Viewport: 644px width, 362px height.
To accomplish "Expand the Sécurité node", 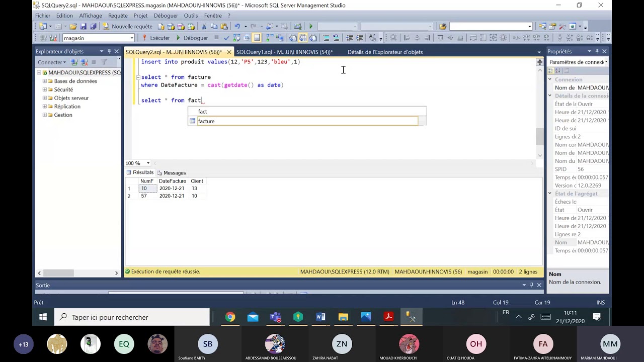I will pos(44,89).
